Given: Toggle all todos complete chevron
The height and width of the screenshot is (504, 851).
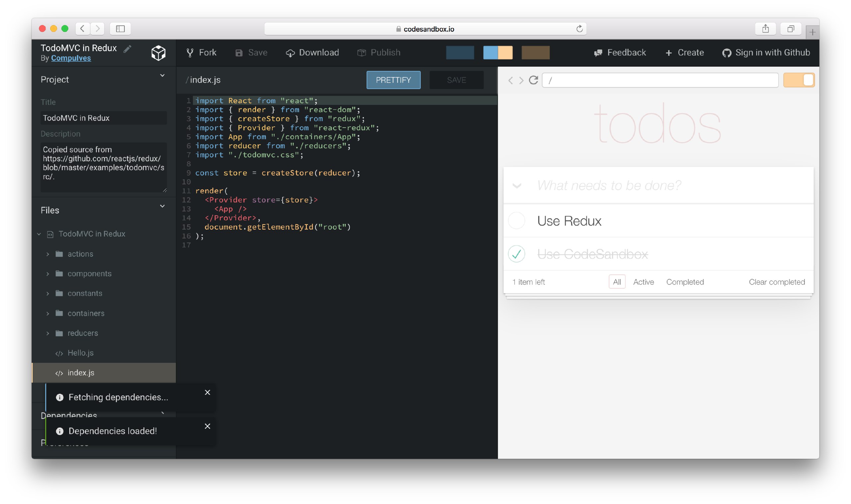Looking at the screenshot, I should (517, 185).
